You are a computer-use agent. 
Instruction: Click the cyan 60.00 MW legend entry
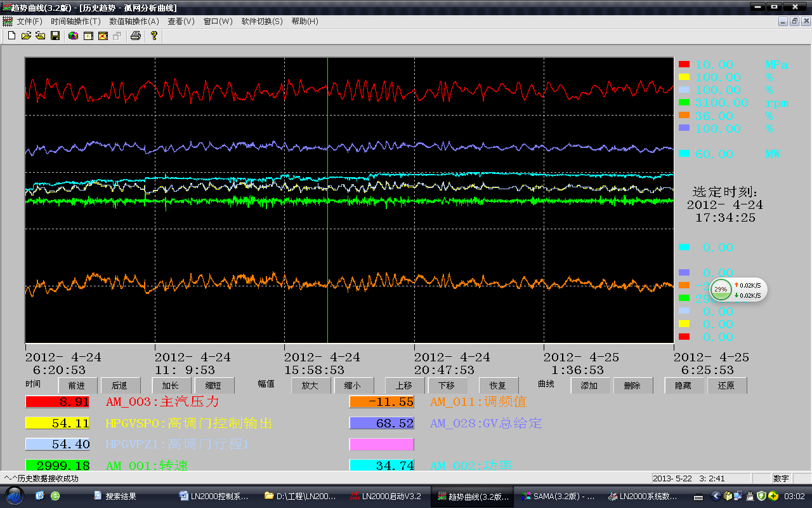(x=730, y=154)
